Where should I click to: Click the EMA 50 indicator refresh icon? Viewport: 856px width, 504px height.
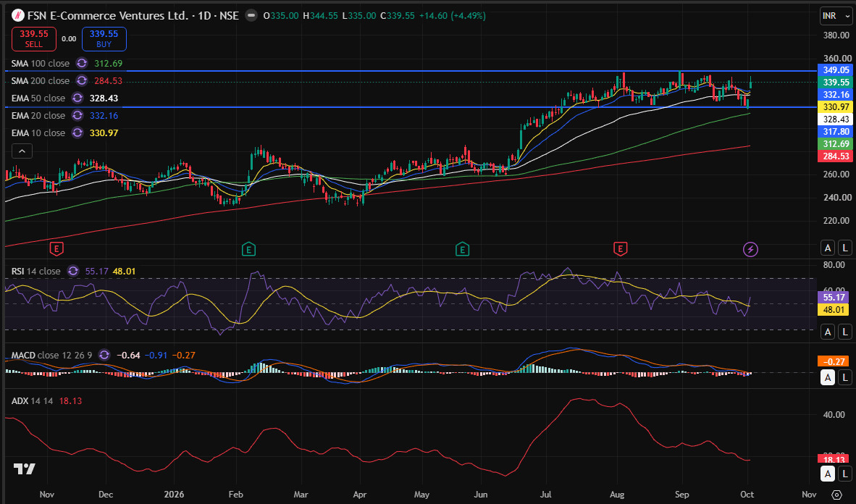[77, 98]
